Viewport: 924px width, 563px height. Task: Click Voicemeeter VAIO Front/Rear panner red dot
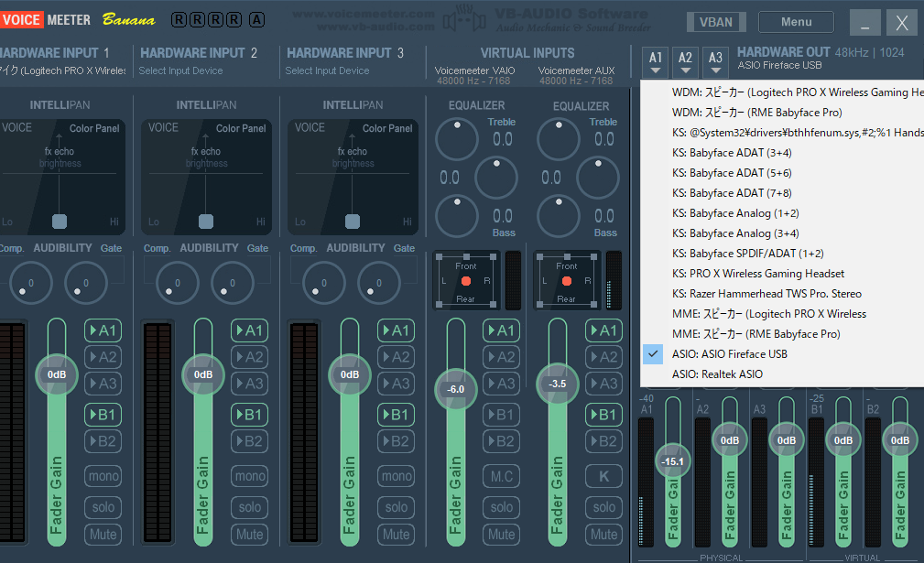click(466, 281)
